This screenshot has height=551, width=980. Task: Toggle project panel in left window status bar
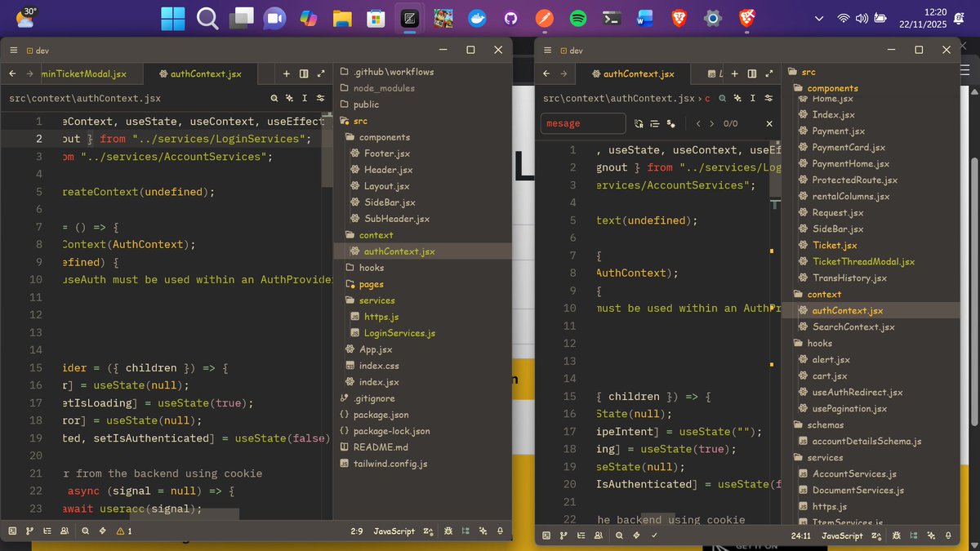coord(465,531)
